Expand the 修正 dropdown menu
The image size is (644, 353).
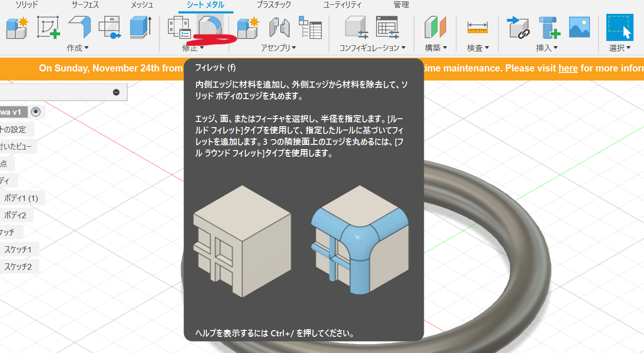click(x=193, y=48)
